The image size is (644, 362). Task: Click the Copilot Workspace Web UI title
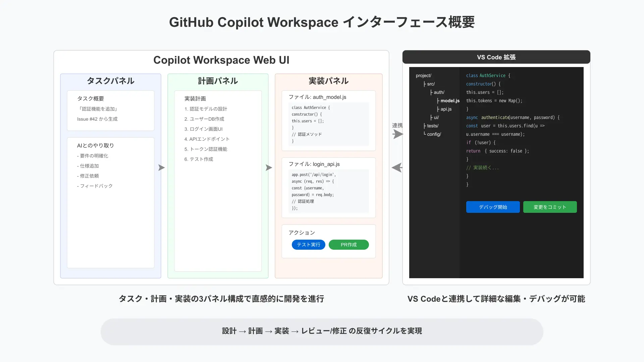coord(221,60)
